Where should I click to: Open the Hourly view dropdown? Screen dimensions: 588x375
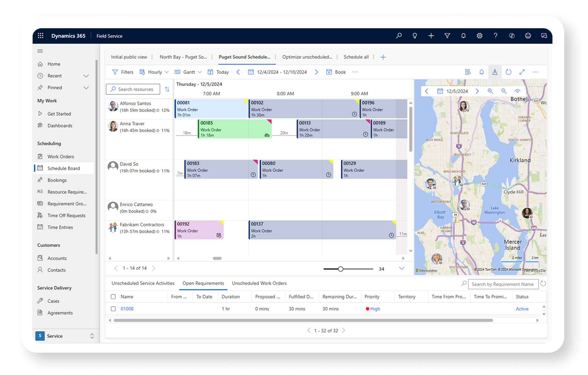(x=154, y=72)
